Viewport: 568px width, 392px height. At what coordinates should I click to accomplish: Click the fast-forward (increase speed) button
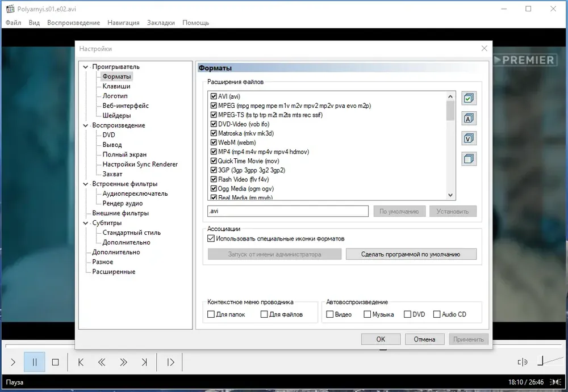123,362
